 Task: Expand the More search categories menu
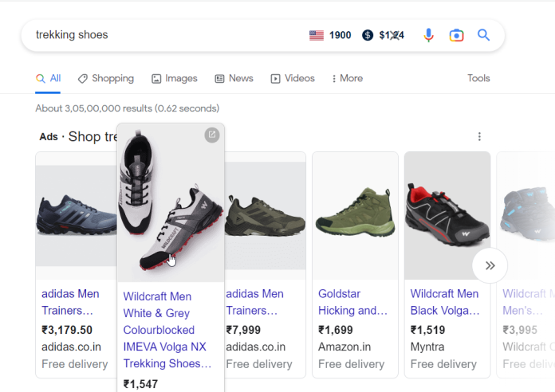347,79
